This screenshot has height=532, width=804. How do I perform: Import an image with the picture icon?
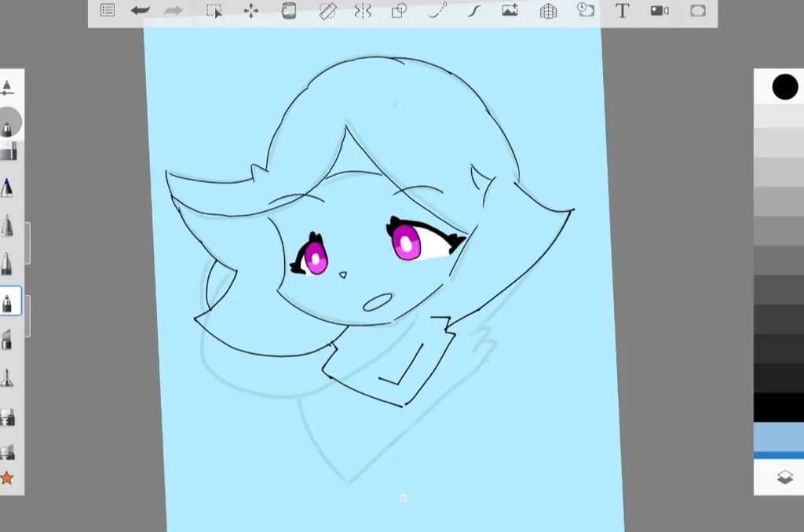tap(510, 10)
